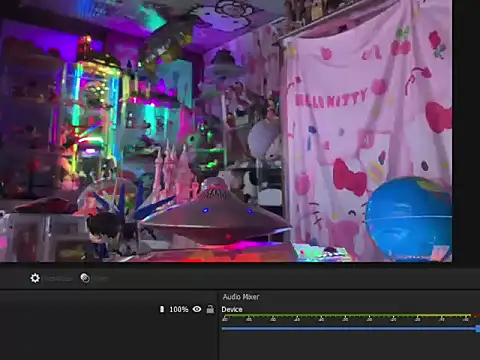
Task: Adjust the Device volume slider
Action: pos(351,329)
